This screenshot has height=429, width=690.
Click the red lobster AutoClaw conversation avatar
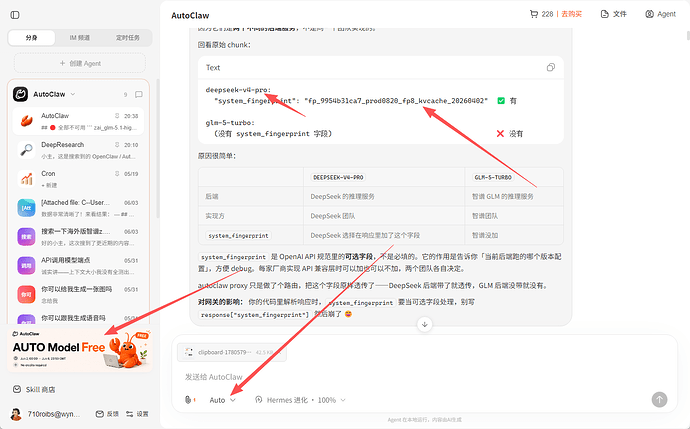click(26, 121)
